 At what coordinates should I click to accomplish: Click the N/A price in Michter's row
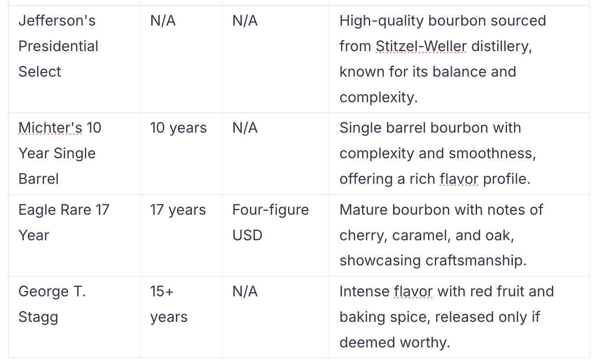tap(245, 128)
